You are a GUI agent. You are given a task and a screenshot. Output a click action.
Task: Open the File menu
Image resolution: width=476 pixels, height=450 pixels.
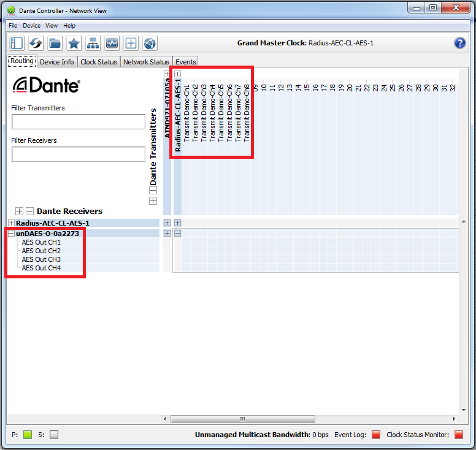tap(13, 26)
